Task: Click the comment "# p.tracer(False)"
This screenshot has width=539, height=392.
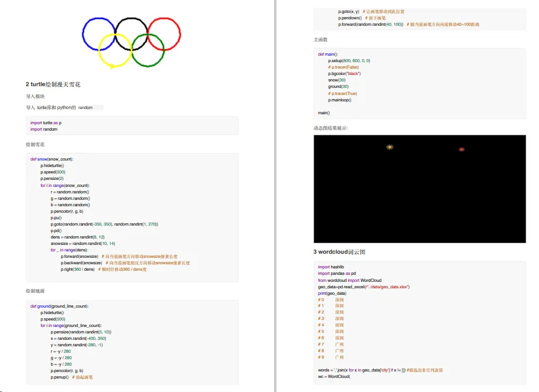Action: point(343,67)
